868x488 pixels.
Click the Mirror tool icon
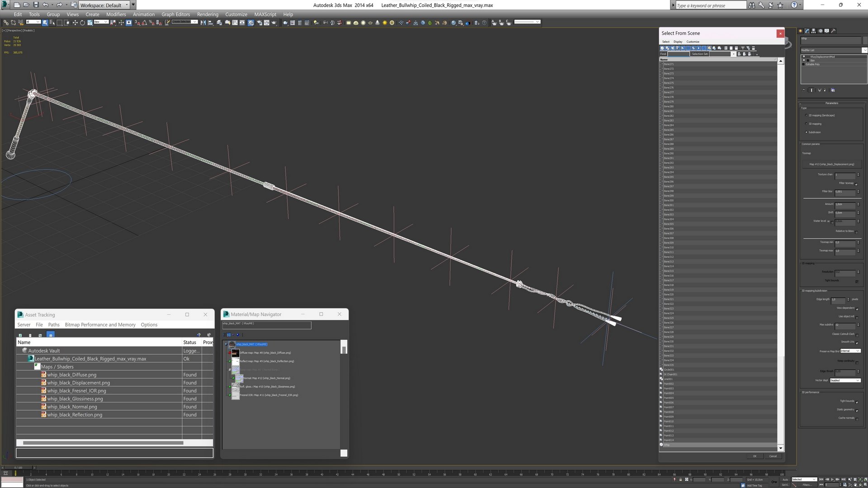point(203,22)
